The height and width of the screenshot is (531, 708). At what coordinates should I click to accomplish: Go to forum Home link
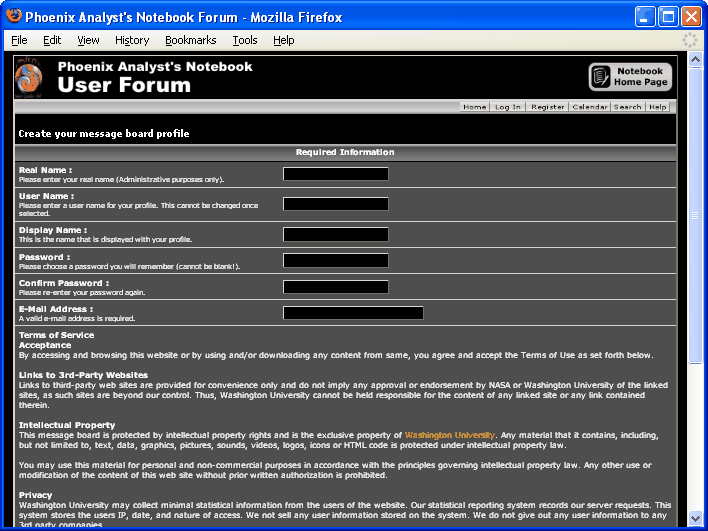(475, 107)
